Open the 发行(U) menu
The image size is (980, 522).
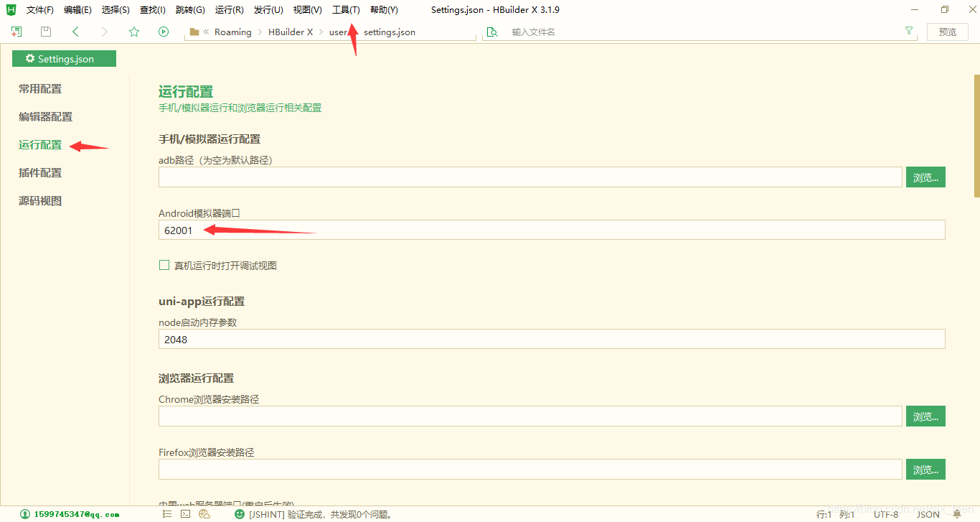tap(268, 10)
